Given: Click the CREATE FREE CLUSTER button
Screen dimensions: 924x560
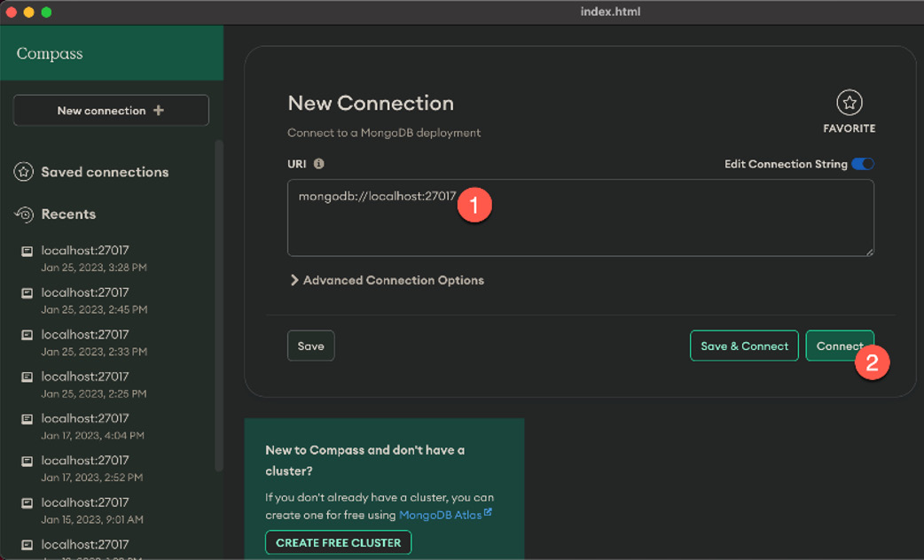Looking at the screenshot, I should coord(338,542).
